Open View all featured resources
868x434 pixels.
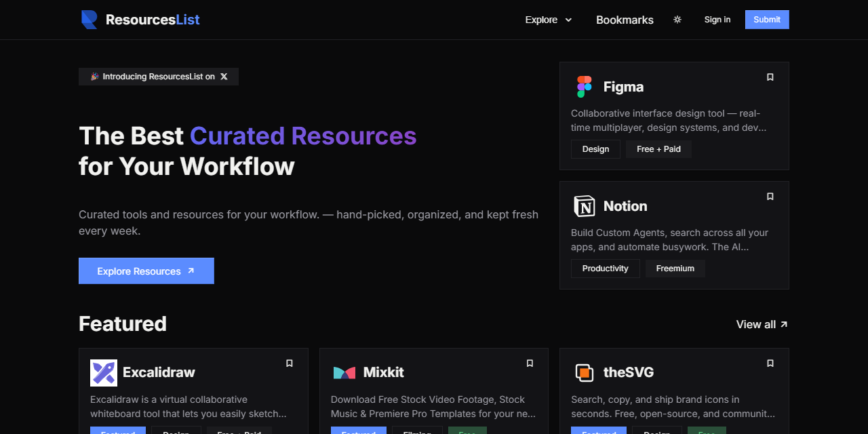(x=762, y=324)
